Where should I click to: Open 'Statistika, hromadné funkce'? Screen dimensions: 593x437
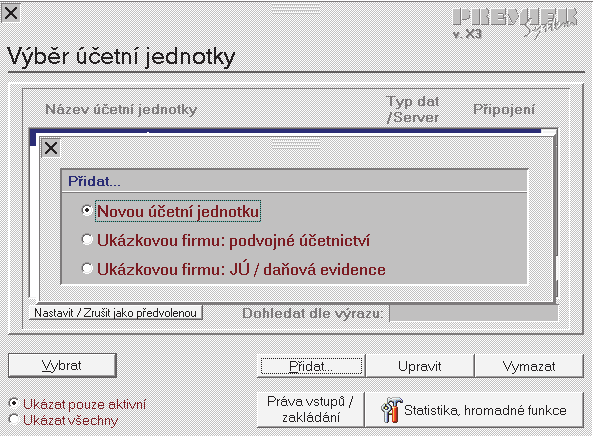click(474, 409)
